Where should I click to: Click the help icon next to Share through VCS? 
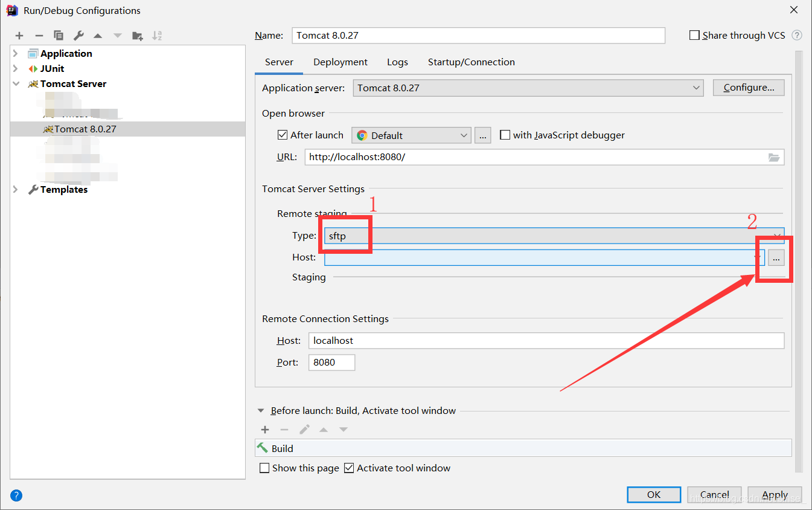point(797,35)
